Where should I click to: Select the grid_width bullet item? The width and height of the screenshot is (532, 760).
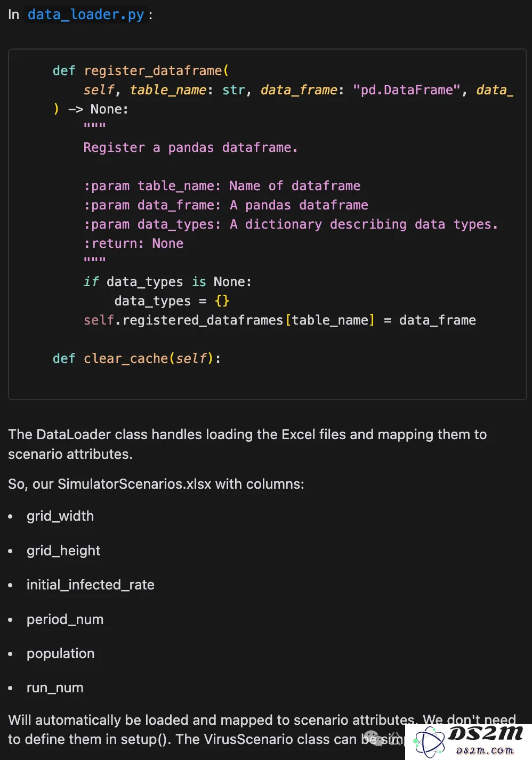click(60, 516)
